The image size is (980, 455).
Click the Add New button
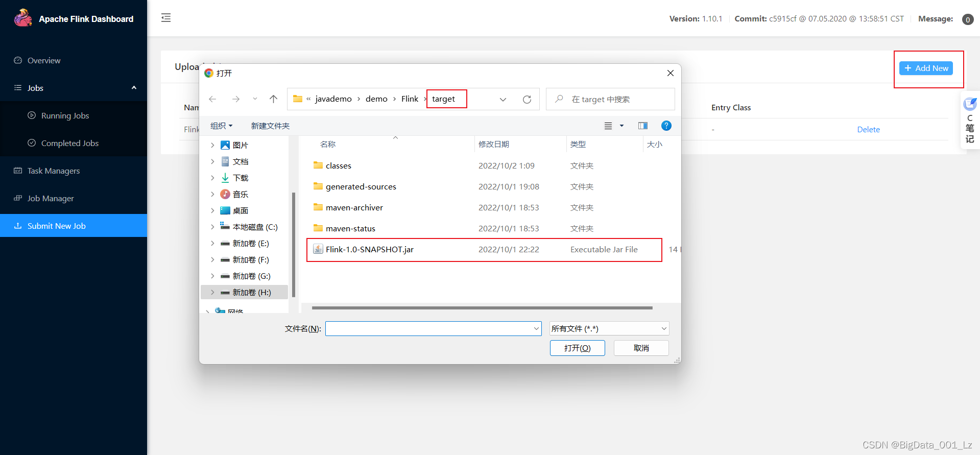point(926,68)
